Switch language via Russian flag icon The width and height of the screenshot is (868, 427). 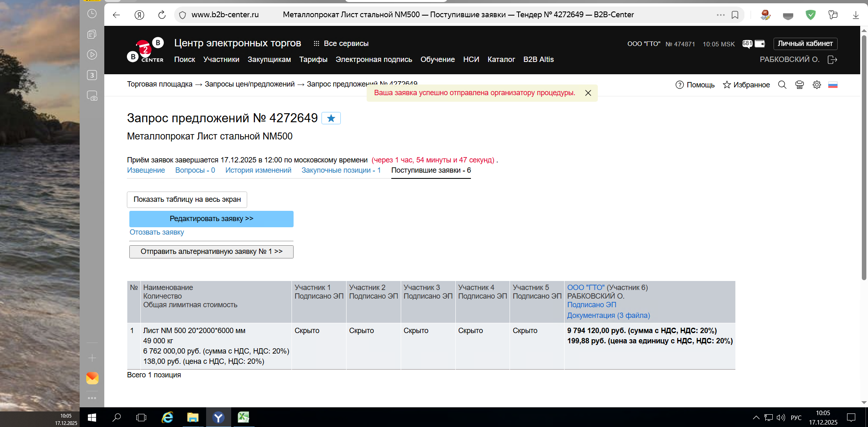(833, 85)
